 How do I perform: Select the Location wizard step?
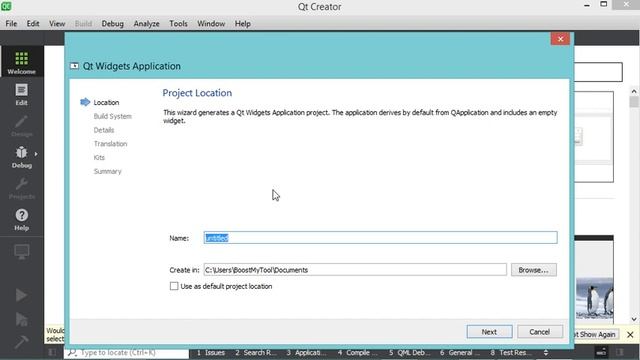(106, 102)
